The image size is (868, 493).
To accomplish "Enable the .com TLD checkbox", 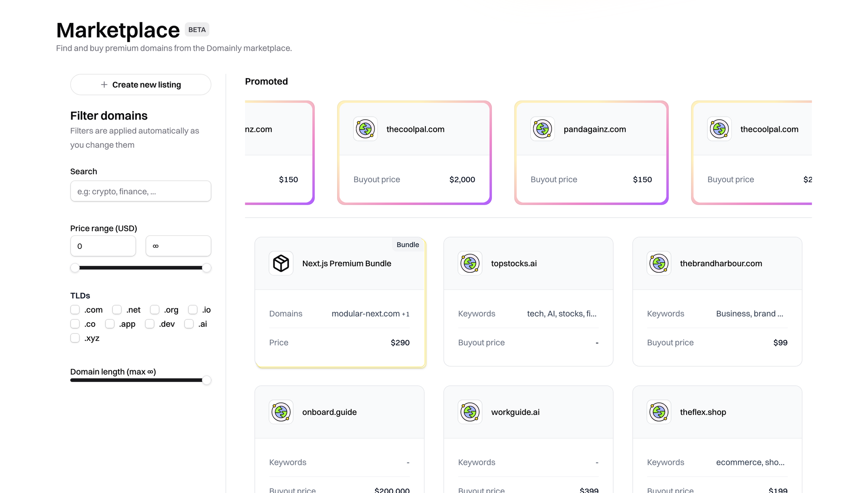I will pyautogui.click(x=75, y=310).
